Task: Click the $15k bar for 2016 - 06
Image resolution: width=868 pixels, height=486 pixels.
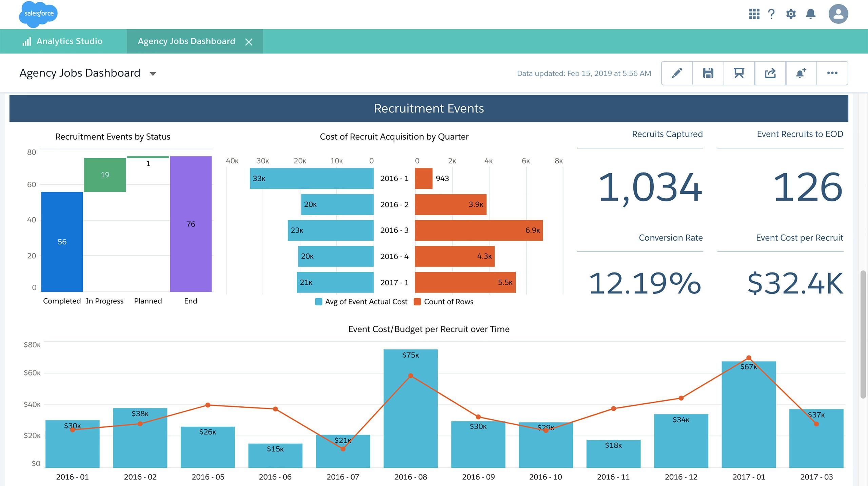Action: [275, 455]
